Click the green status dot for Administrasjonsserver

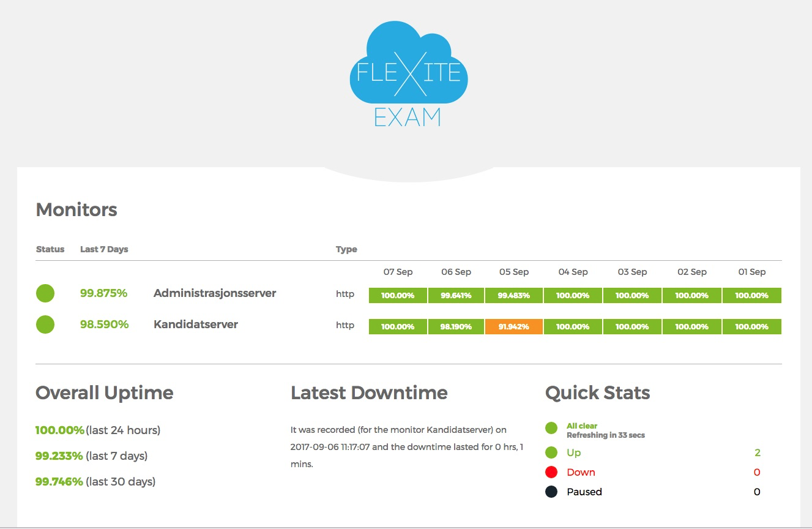45,293
